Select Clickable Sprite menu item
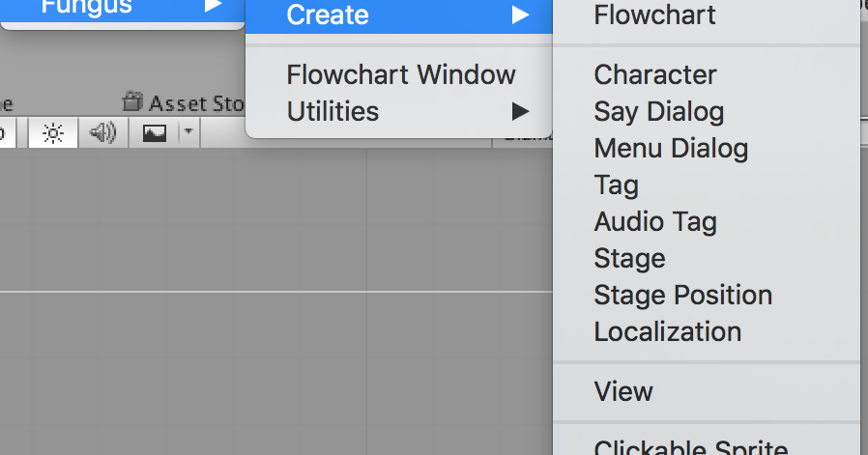 coord(690,447)
